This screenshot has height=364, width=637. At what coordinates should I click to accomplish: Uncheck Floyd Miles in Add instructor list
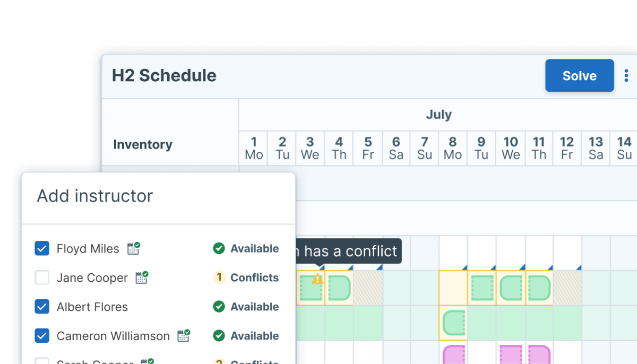(x=42, y=248)
